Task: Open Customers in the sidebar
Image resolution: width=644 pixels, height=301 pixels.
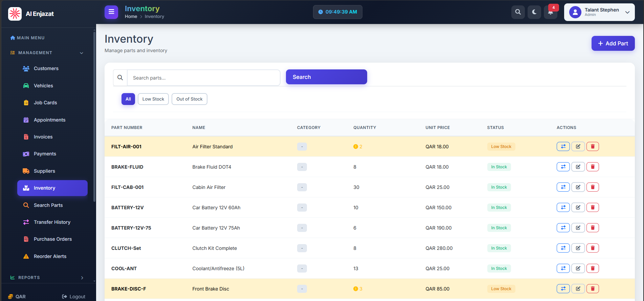Action: coord(52,68)
